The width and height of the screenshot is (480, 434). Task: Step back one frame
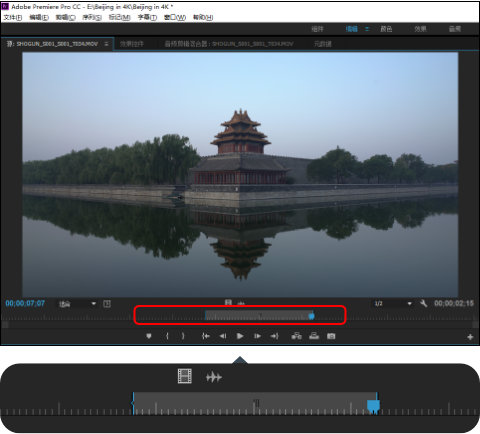(223, 336)
